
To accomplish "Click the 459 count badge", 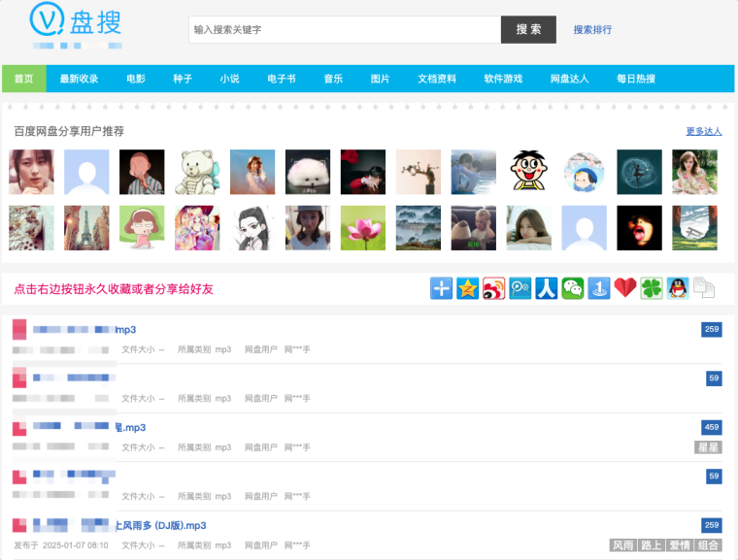I will point(712,427).
